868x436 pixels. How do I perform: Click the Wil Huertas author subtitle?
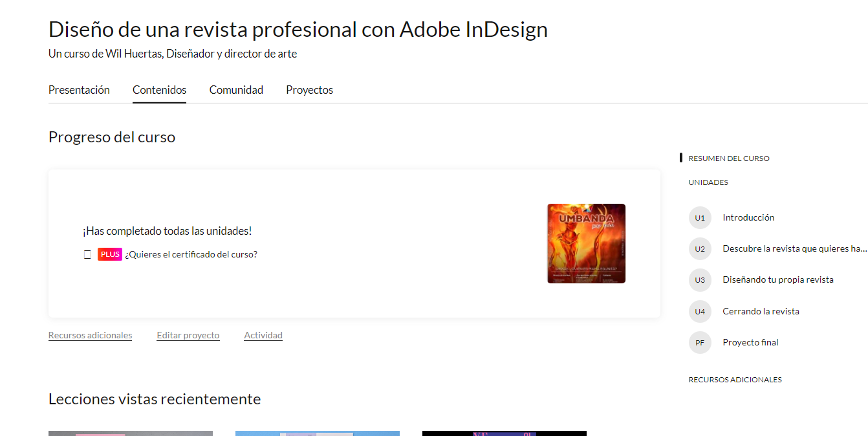173,54
